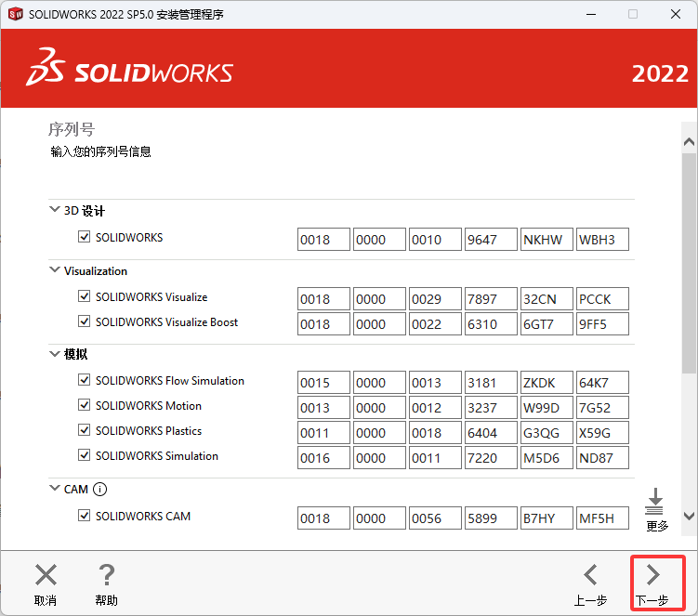Viewport: 698px width, 616px height.
Task: Toggle SOLIDWORKS Flow Simulation checkbox
Action: point(85,380)
